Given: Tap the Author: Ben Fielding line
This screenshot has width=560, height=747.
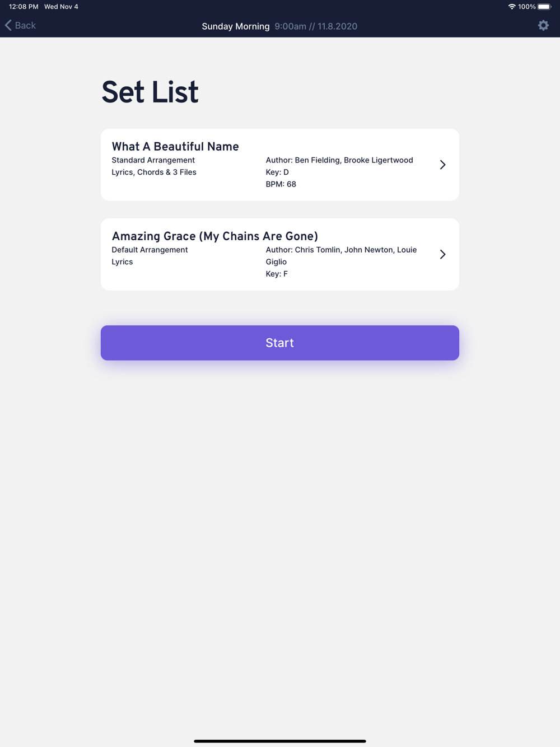Looking at the screenshot, I should pos(339,160).
